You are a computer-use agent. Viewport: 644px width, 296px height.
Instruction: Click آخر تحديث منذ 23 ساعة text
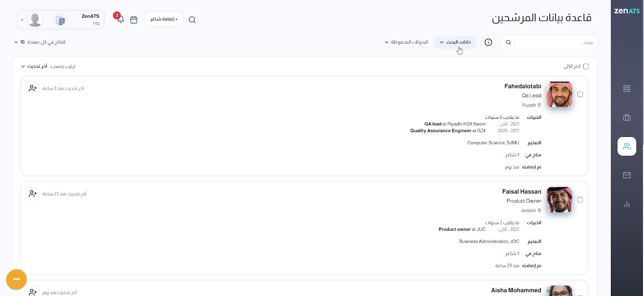pyautogui.click(x=64, y=194)
